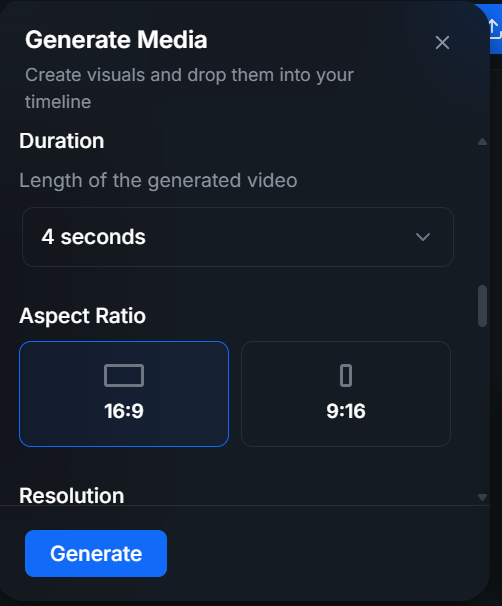Click the Duration section heading
The image size is (502, 606).
pos(62,141)
